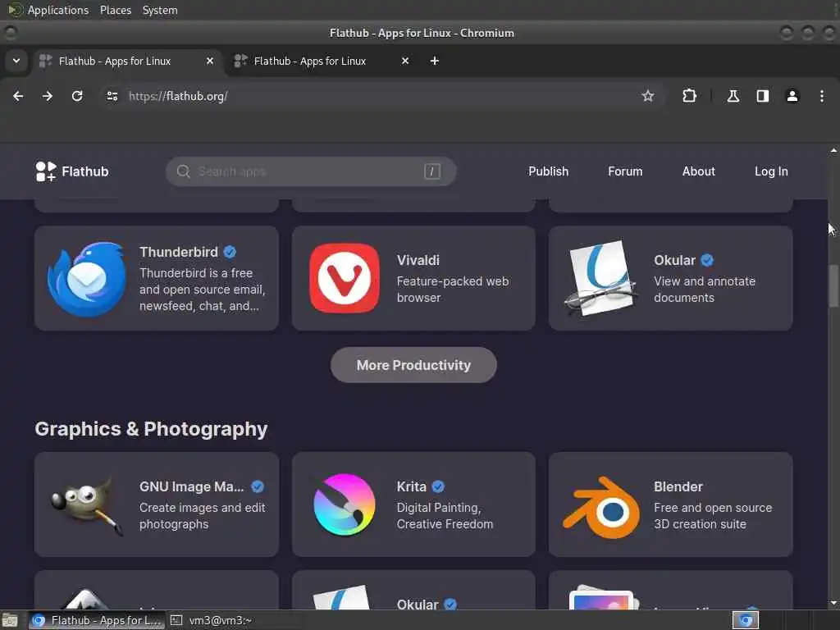Click the search magnifier icon
840x630 pixels.
[183, 171]
